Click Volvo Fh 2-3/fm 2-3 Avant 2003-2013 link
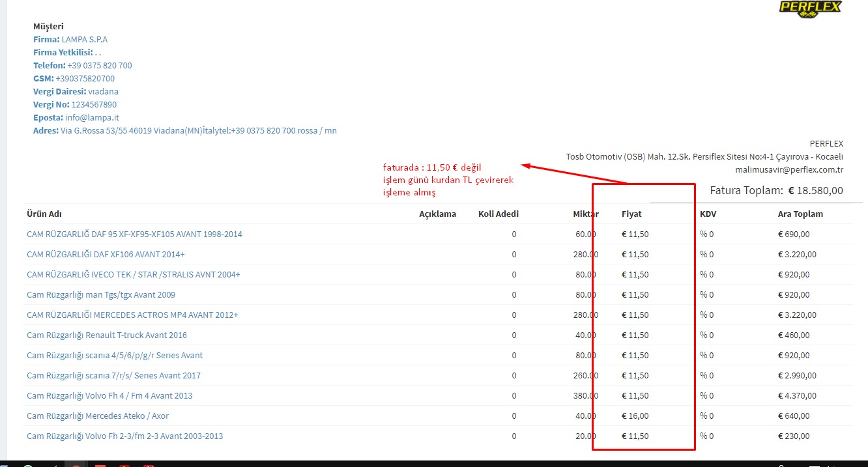The height and width of the screenshot is (467, 868). click(124, 436)
